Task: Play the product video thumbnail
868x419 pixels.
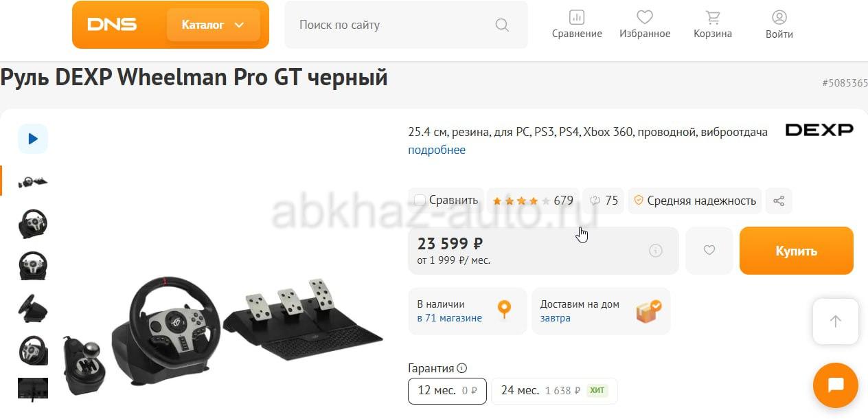Action: tap(33, 139)
